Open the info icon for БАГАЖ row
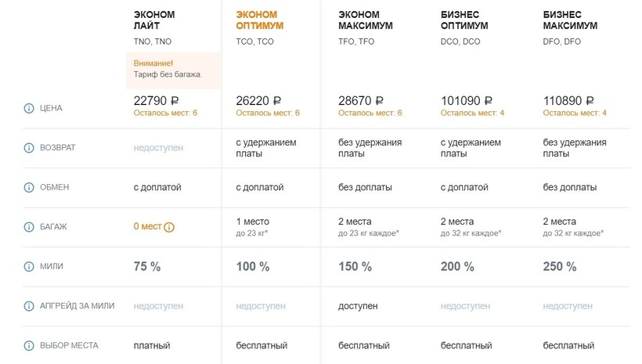The width and height of the screenshot is (642, 364). [29, 227]
